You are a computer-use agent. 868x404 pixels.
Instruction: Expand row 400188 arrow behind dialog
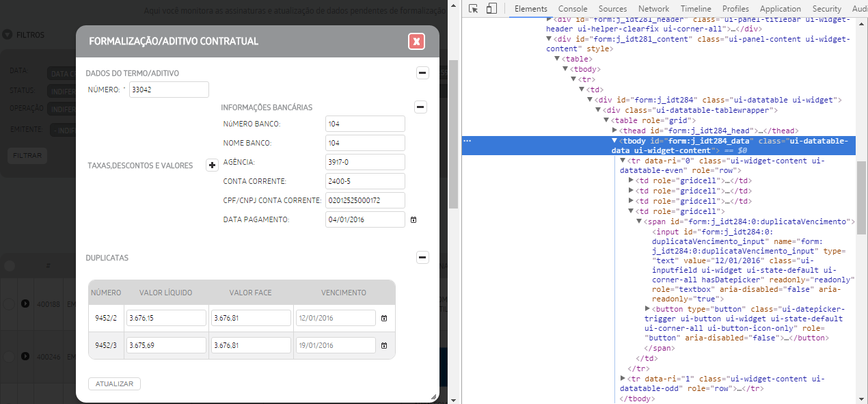[x=25, y=304]
